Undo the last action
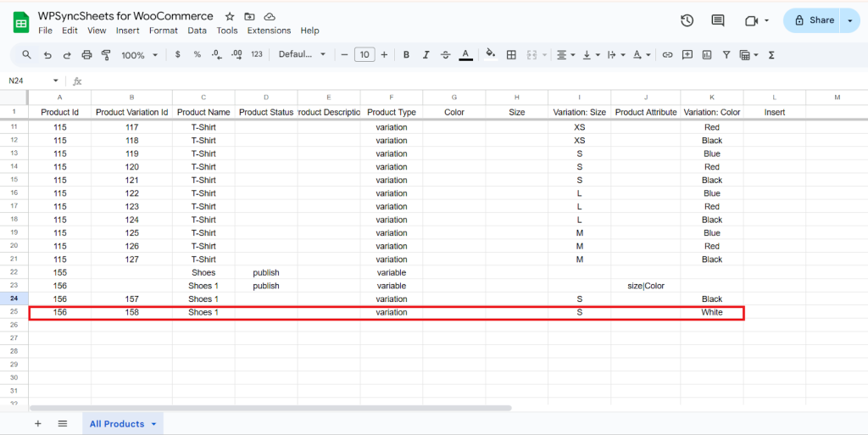 click(x=47, y=55)
